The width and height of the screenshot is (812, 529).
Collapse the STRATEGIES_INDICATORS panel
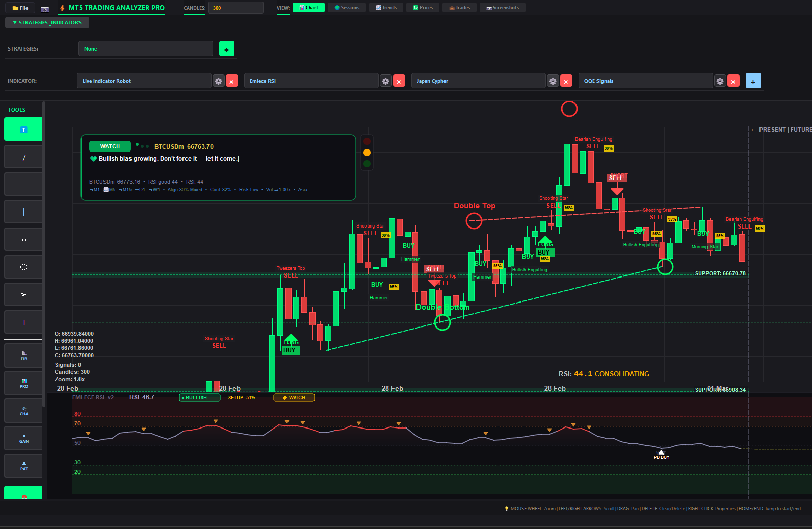[47, 22]
